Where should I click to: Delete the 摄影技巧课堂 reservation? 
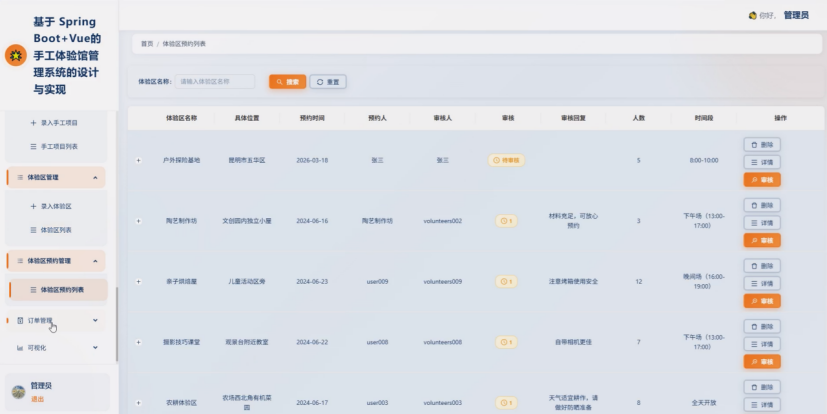762,326
